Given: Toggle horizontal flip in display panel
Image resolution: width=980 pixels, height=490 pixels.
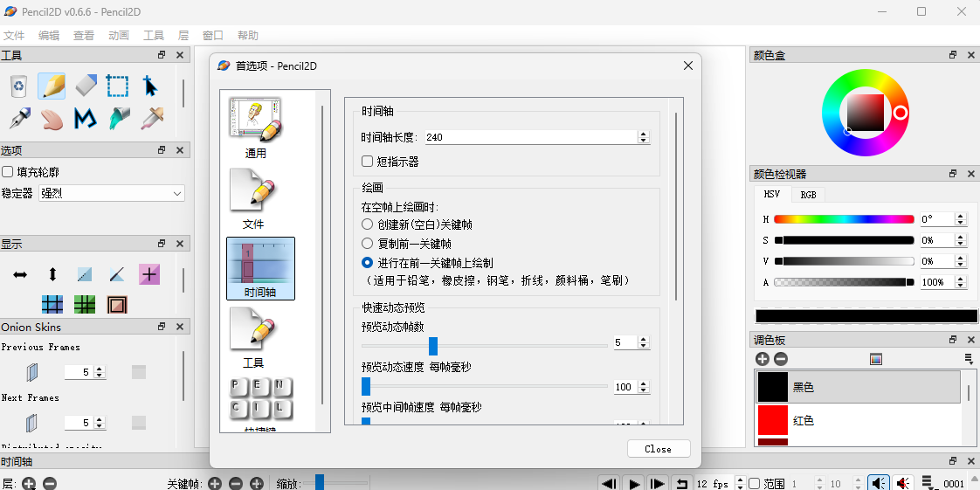Looking at the screenshot, I should [x=20, y=274].
